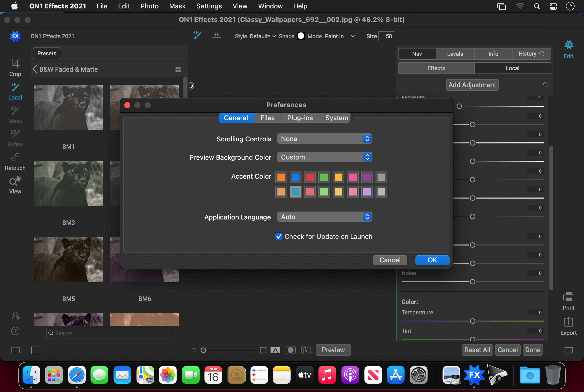Viewport: 584px width, 392px height.
Task: Select the Retouch tool
Action: [x=15, y=162]
